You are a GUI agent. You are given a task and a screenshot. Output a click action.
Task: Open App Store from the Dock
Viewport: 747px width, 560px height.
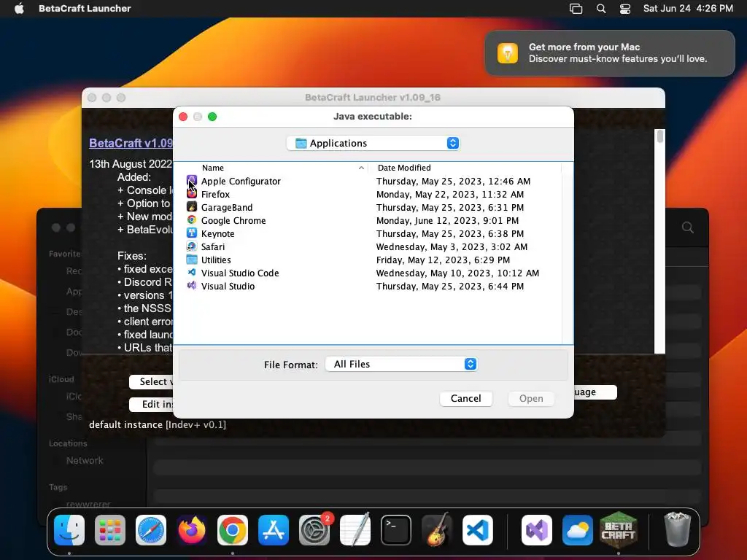pos(274,530)
